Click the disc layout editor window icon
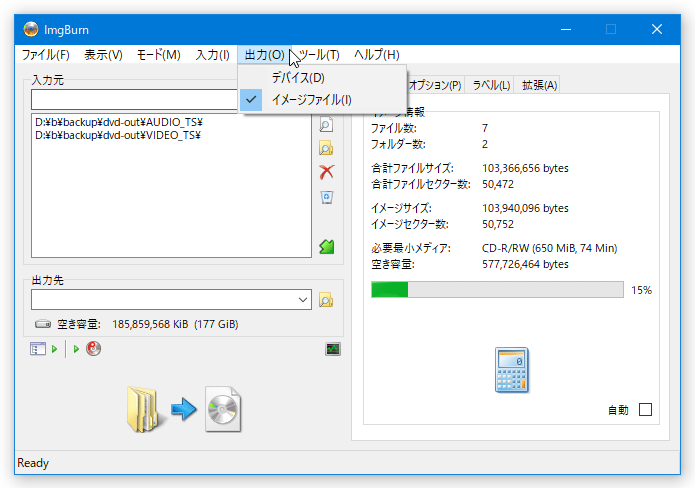This screenshot has height=488, width=695. click(38, 349)
